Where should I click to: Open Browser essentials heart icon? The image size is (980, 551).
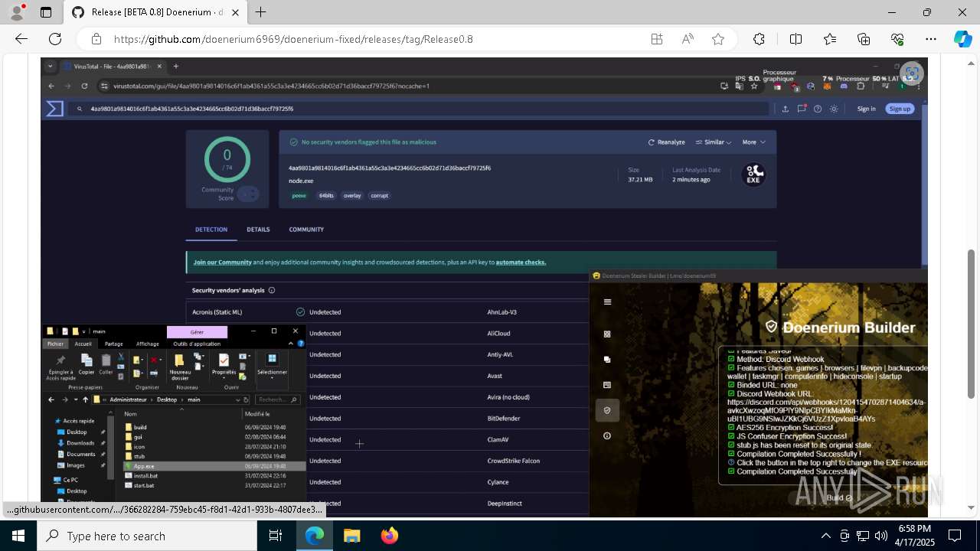897,39
